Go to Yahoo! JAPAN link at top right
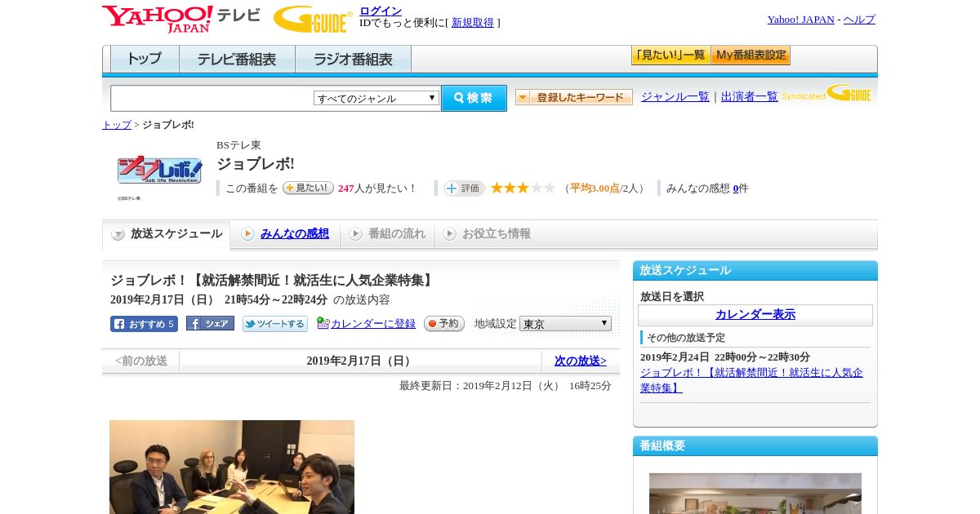The width and height of the screenshot is (980, 514). tap(800, 20)
